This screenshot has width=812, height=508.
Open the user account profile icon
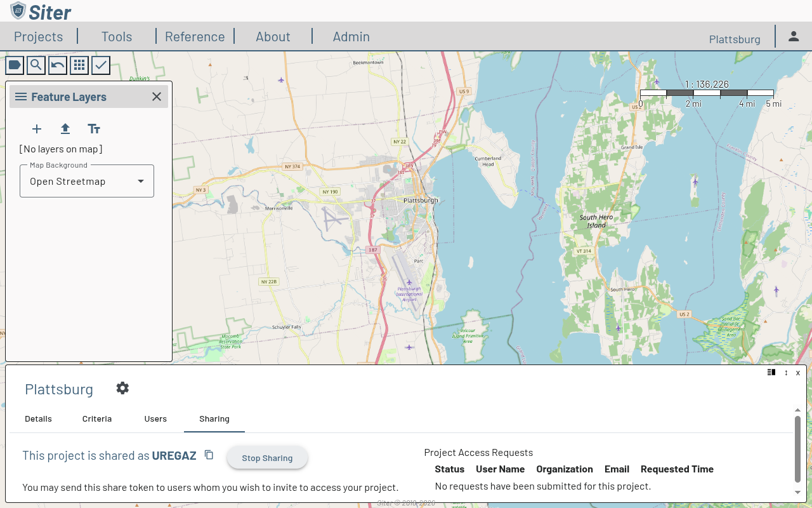794,36
